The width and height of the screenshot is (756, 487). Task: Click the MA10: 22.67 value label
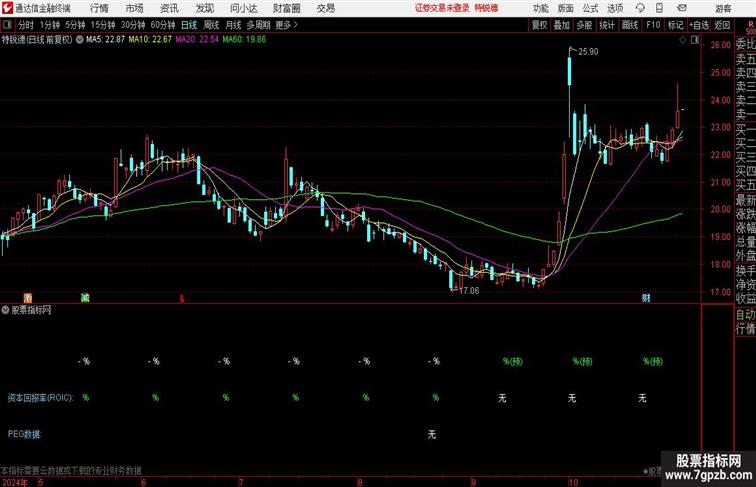pyautogui.click(x=150, y=40)
